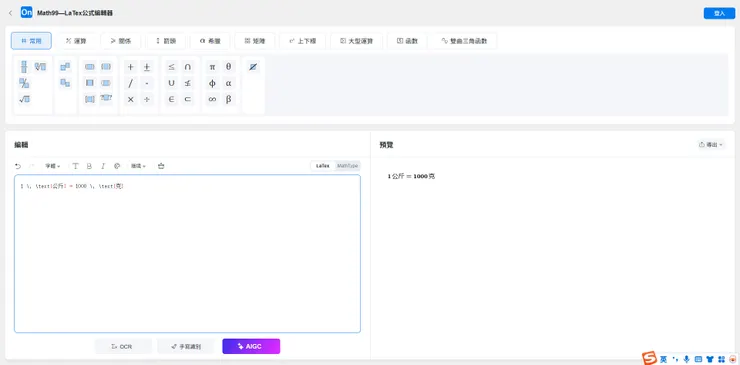Insert the slanted fraction template
740x365 pixels.
tap(24, 83)
